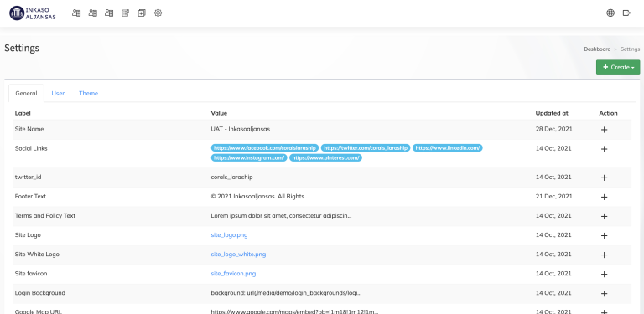Click the '28 Dec, 2021' date cell
644x314 pixels.
click(553, 129)
